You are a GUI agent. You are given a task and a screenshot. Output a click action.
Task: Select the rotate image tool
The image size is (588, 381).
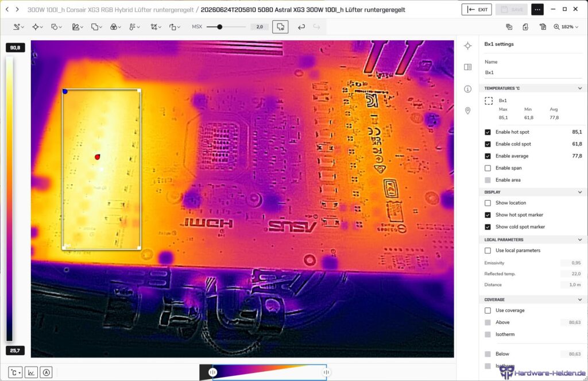(x=172, y=27)
